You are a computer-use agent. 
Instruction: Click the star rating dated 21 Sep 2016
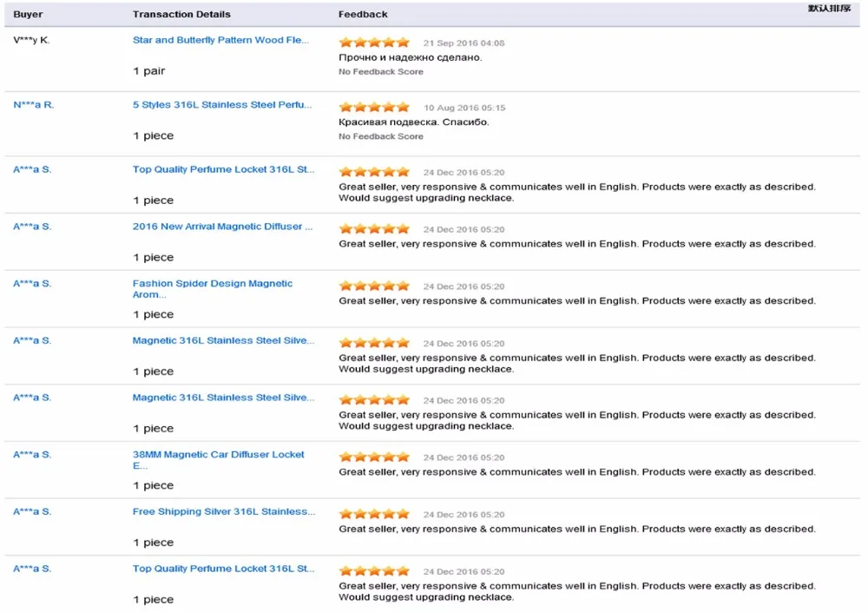pyautogui.click(x=373, y=43)
